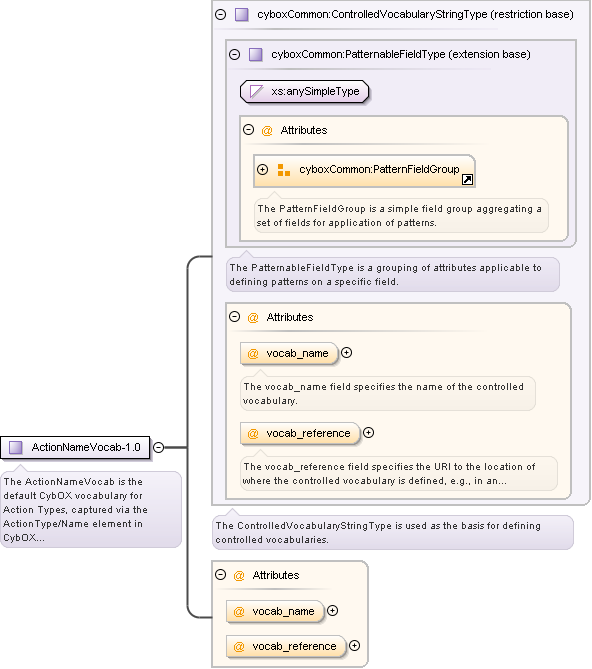Expand the cyboxCommon:PatternFieldGroup node
The image size is (592, 669).
pyautogui.click(x=263, y=169)
